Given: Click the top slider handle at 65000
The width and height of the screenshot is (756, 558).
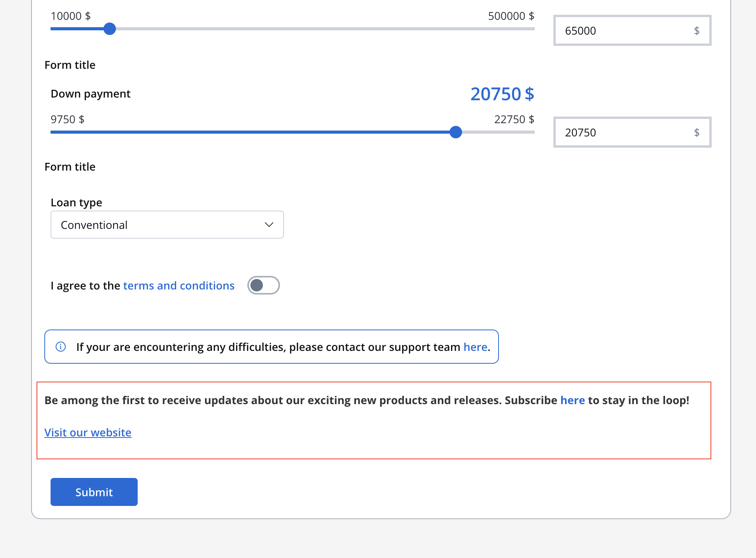Looking at the screenshot, I should click(x=110, y=29).
